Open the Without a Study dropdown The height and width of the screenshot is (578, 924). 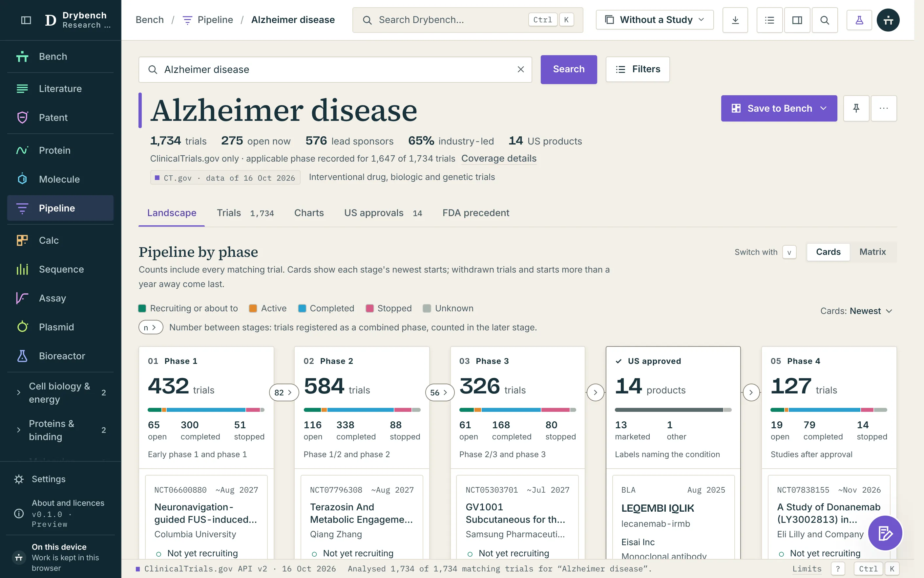654,20
